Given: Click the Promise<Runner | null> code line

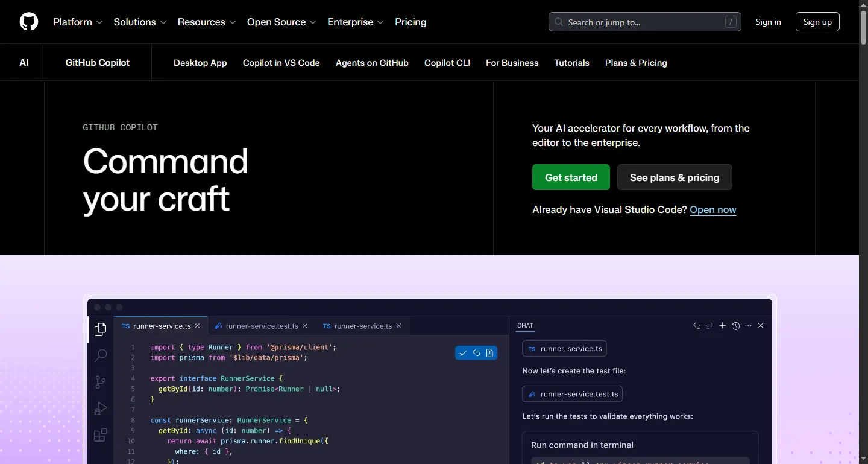Looking at the screenshot, I should [250, 389].
